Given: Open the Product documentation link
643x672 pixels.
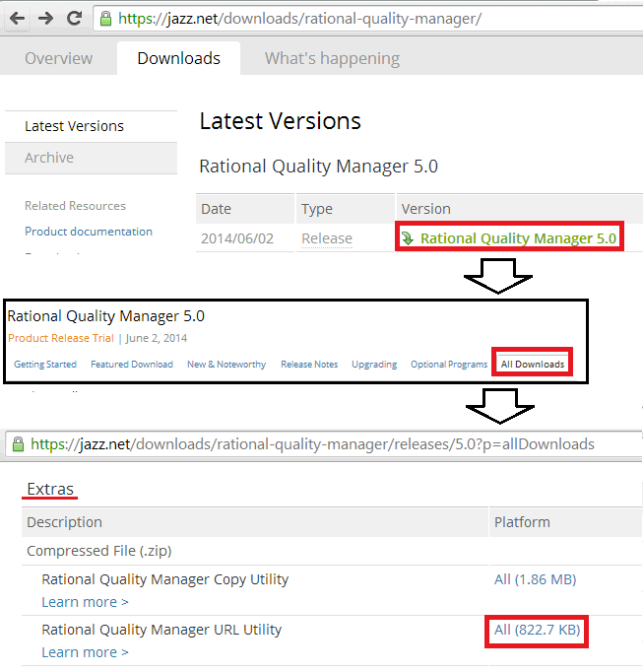Looking at the screenshot, I should tap(89, 232).
